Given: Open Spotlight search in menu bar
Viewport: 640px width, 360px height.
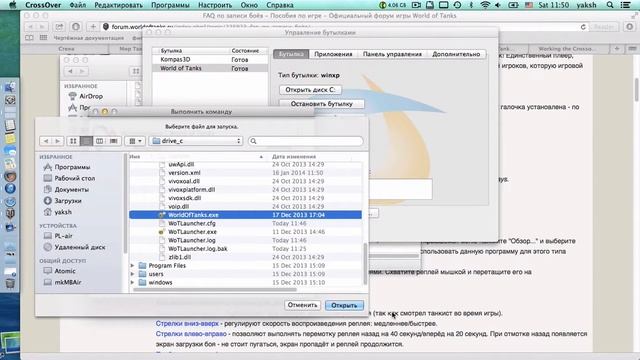Looking at the screenshot, I should [x=610, y=5].
